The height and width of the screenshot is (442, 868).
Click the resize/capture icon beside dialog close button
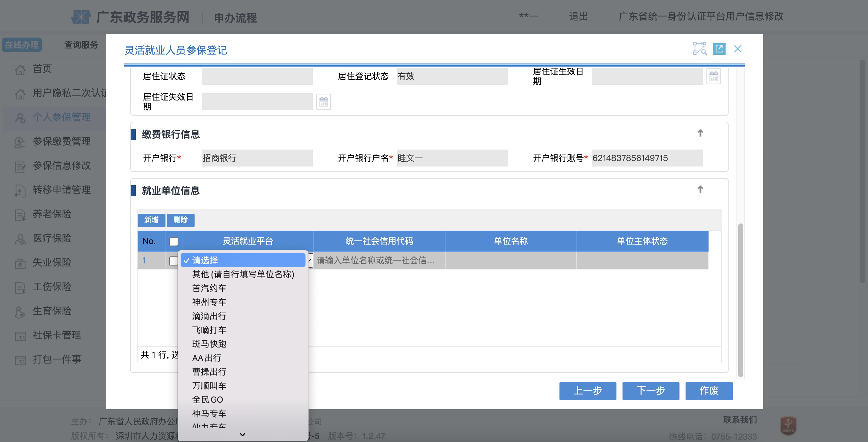[700, 49]
